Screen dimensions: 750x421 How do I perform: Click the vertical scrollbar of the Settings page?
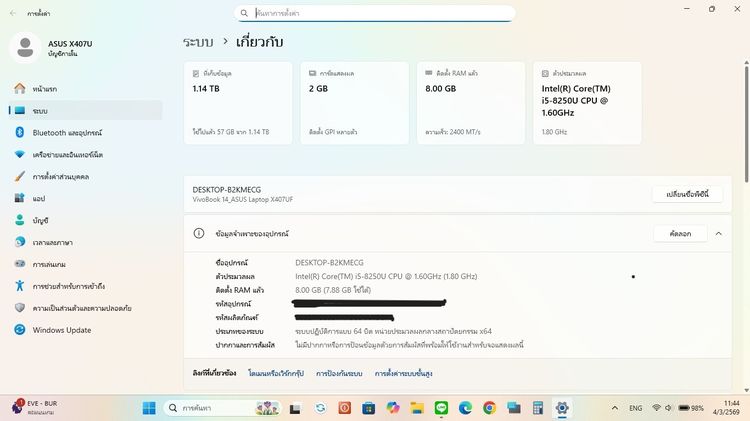point(747,124)
